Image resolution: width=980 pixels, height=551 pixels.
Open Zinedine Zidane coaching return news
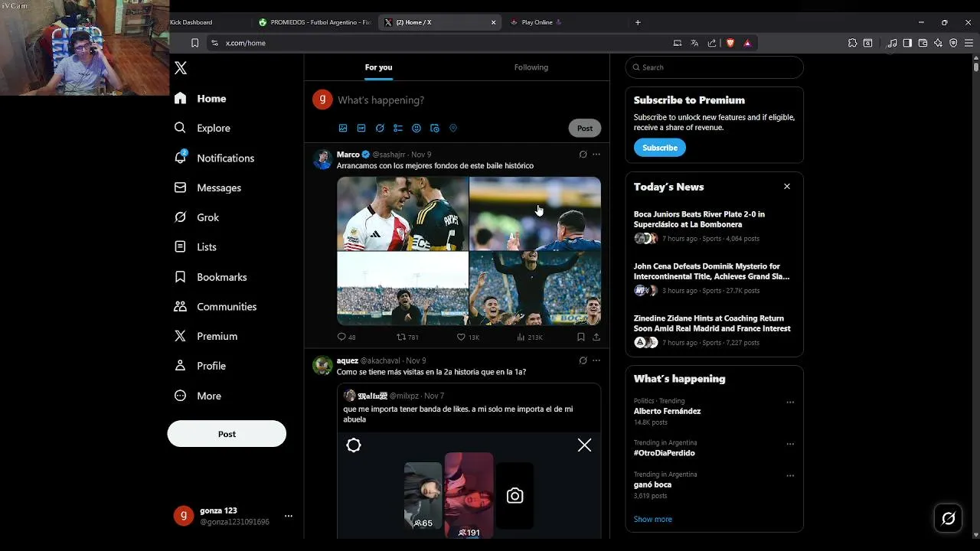point(714,331)
